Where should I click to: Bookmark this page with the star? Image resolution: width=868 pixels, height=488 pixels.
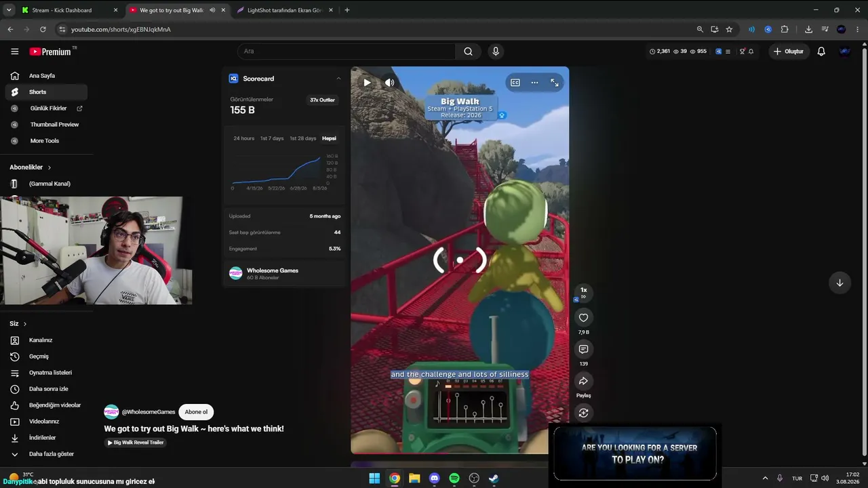coord(729,29)
